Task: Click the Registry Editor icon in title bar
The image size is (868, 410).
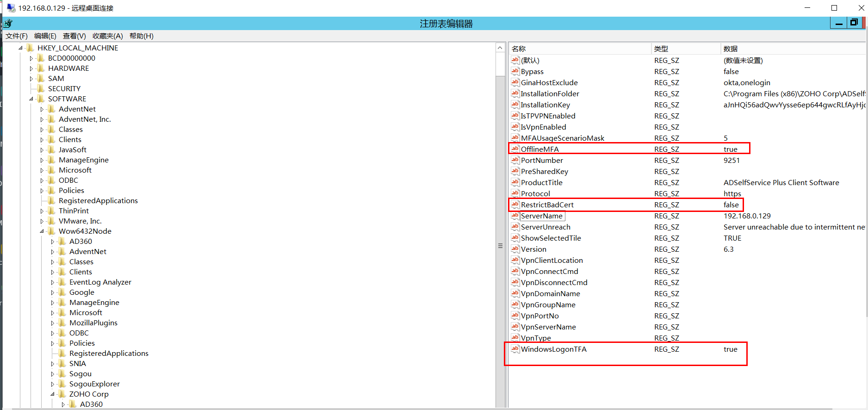Action: (8, 24)
